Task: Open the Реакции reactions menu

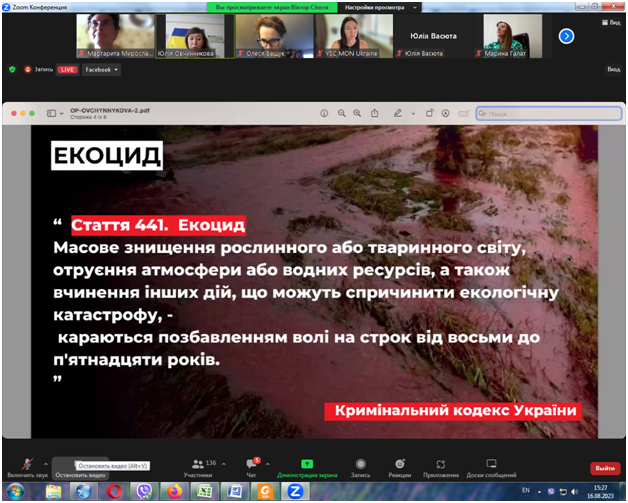Action: click(400, 465)
